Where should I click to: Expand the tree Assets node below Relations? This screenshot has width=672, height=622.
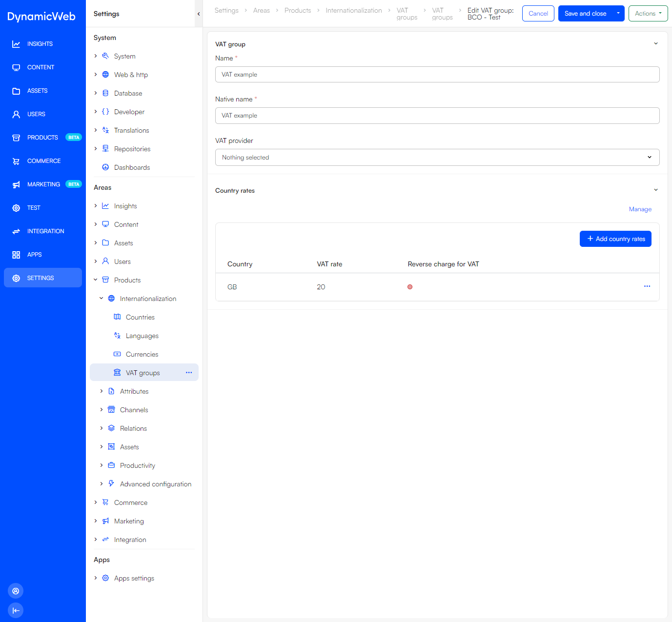[102, 447]
